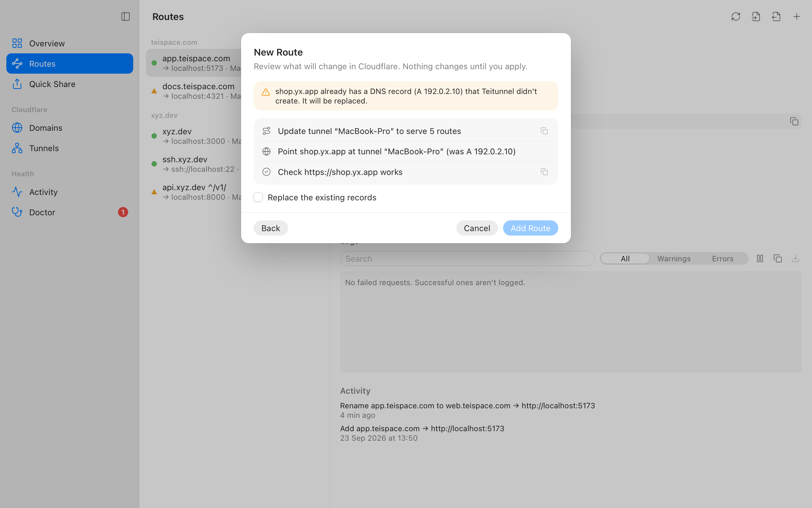Viewport: 812px width, 508px height.
Task: Copy the Check https://shop.yx.app step
Action: click(x=544, y=172)
